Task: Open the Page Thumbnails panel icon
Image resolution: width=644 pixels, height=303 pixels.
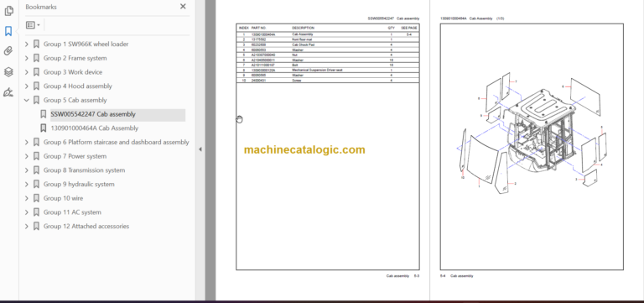Action: (8, 11)
